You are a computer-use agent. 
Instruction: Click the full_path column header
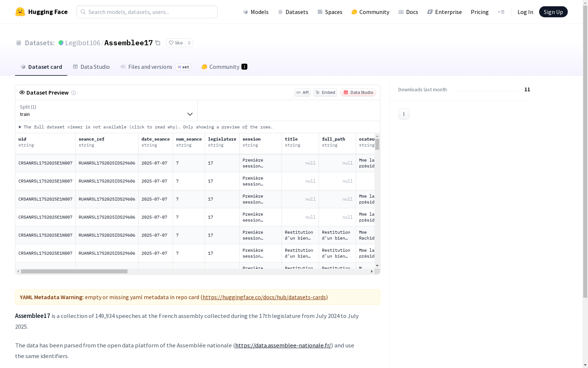coord(337,144)
